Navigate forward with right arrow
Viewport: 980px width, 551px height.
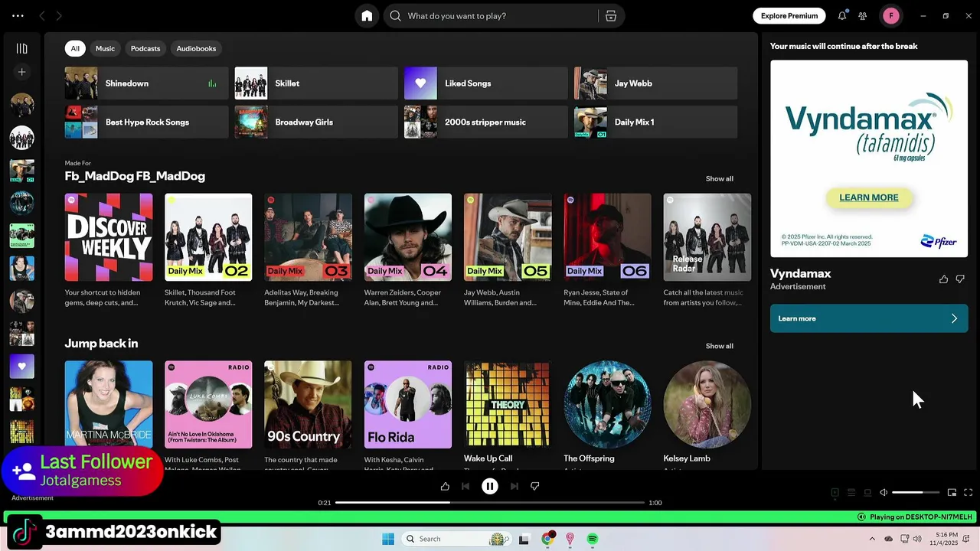(x=59, y=15)
